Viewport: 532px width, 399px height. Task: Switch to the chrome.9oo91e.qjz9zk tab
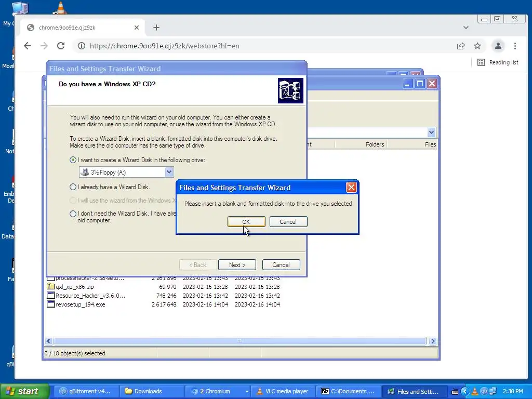click(x=83, y=28)
